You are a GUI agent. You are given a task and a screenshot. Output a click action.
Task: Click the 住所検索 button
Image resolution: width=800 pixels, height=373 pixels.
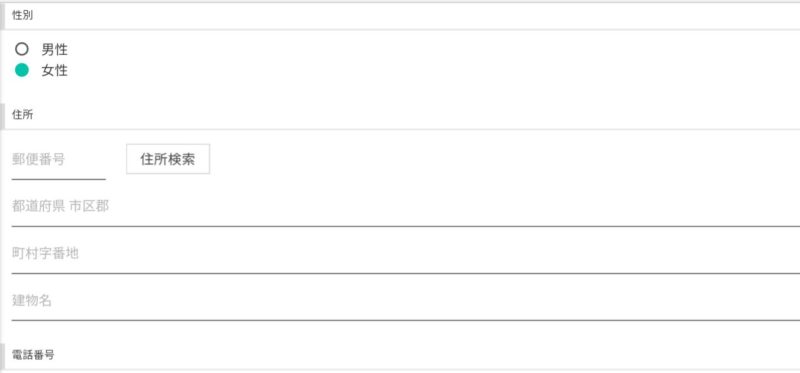pos(168,159)
